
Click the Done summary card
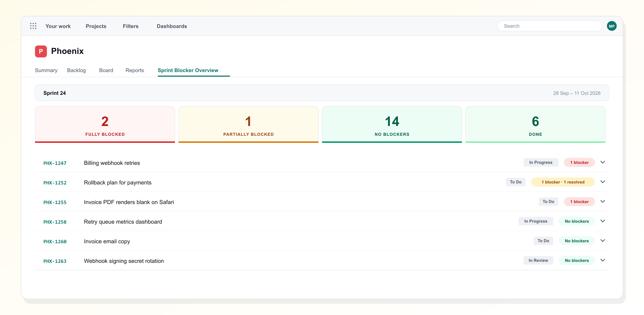(535, 125)
